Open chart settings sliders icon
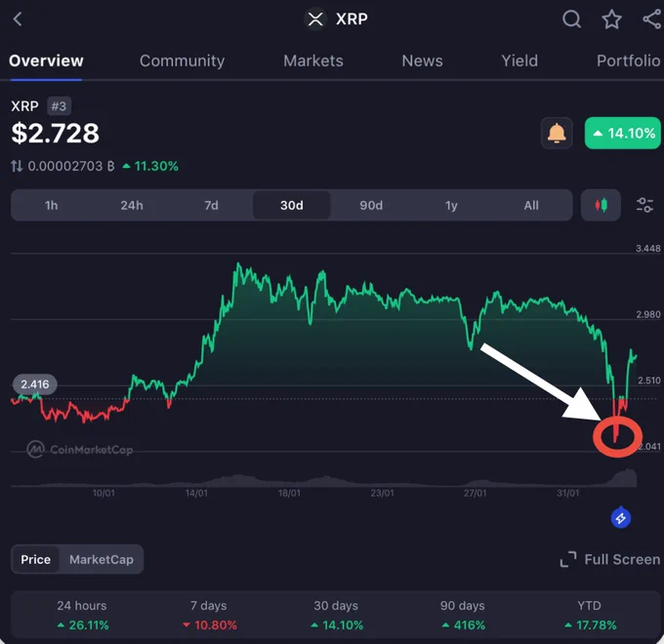Image resolution: width=664 pixels, height=644 pixels. tap(644, 205)
